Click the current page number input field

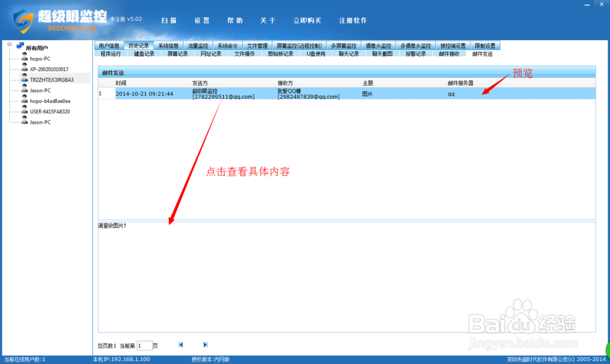tap(145, 345)
